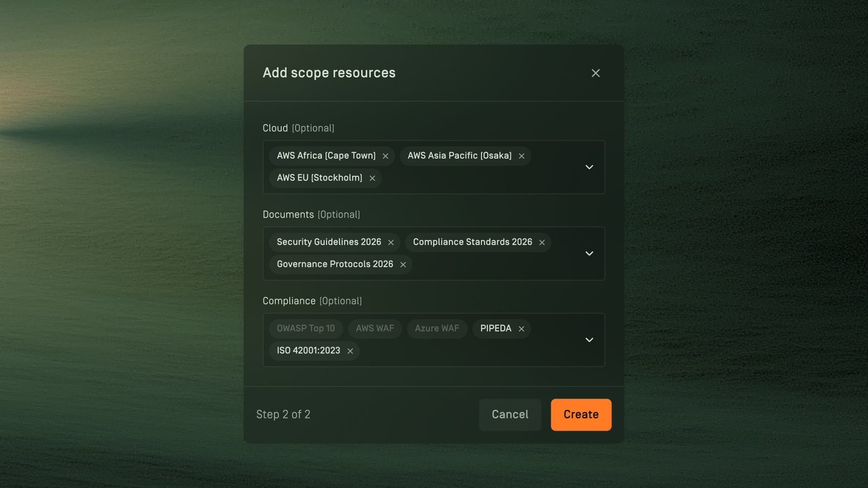This screenshot has height=488, width=868.
Task: Remove the AWS Asia Pacific (Osaka) tag
Action: pos(522,156)
